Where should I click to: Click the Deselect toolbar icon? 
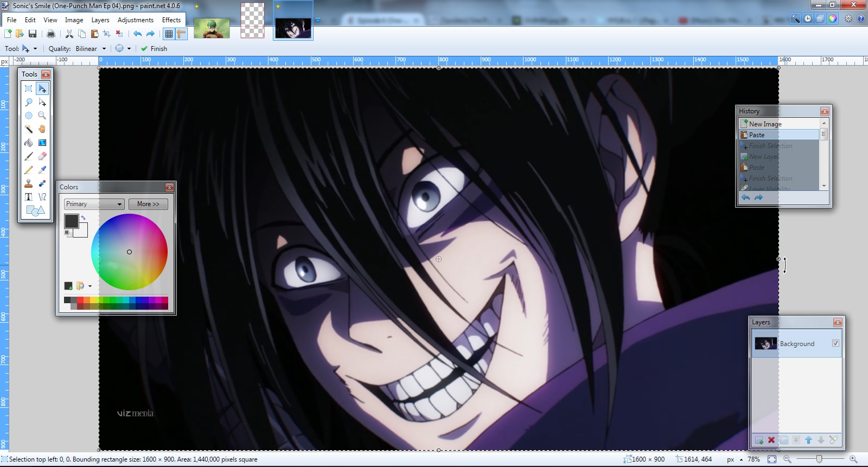click(119, 34)
